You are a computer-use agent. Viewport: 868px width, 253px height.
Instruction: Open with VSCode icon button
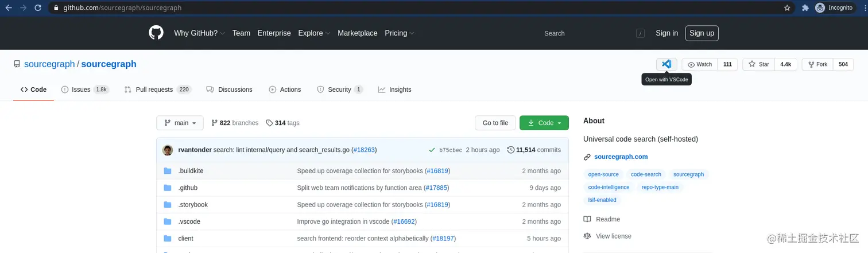tap(666, 64)
